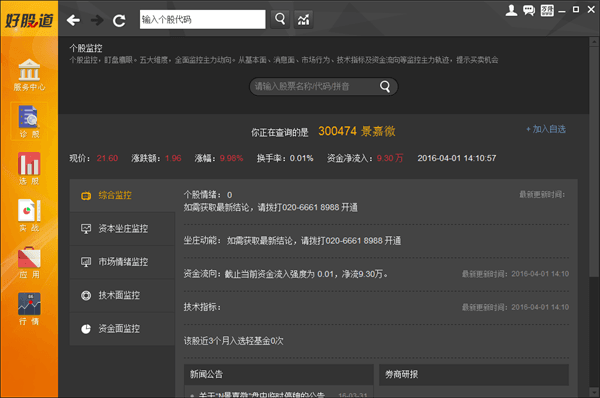Select the 诊股 stock diagnosis sidebar icon

click(29, 122)
